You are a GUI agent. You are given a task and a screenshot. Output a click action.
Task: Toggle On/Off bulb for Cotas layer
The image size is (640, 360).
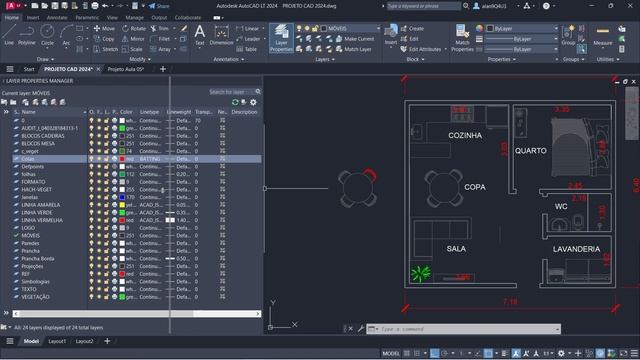pyautogui.click(x=91, y=159)
